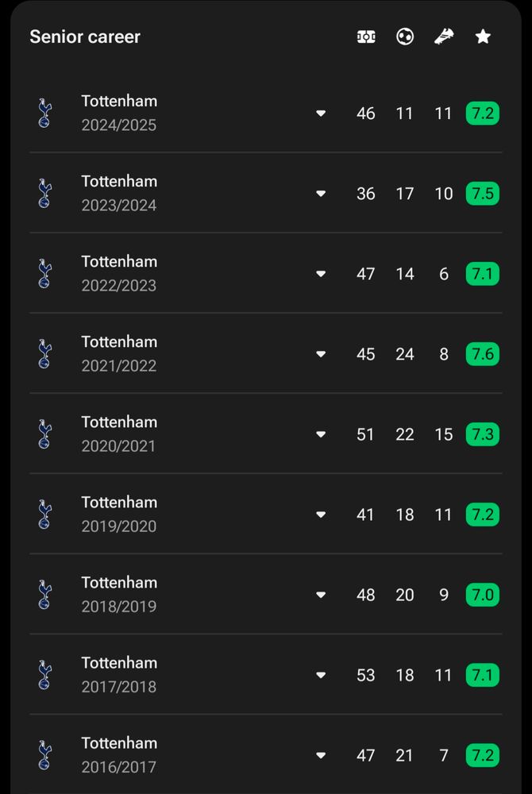Screen dimensions: 532x794
Task: Tap the matches played pitch icon
Action: coord(366,37)
